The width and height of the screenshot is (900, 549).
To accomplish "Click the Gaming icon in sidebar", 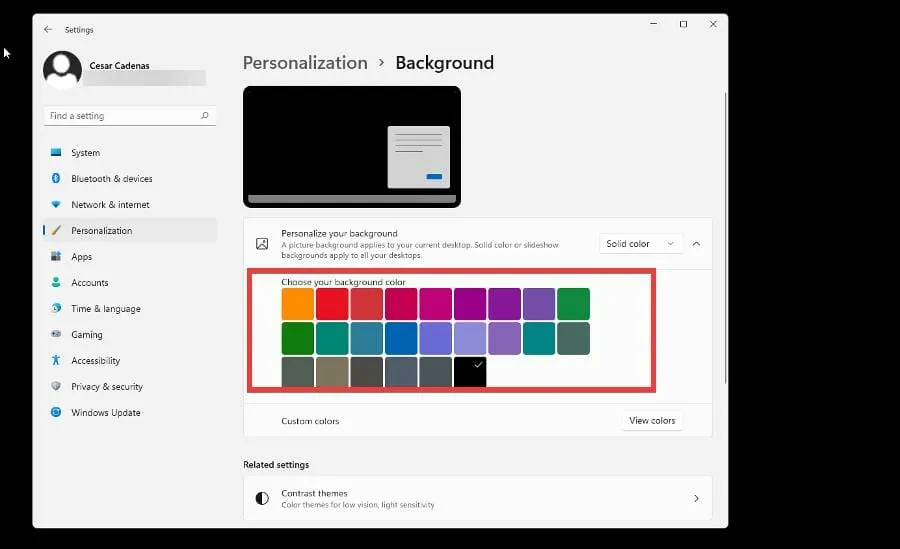I will pos(56,335).
